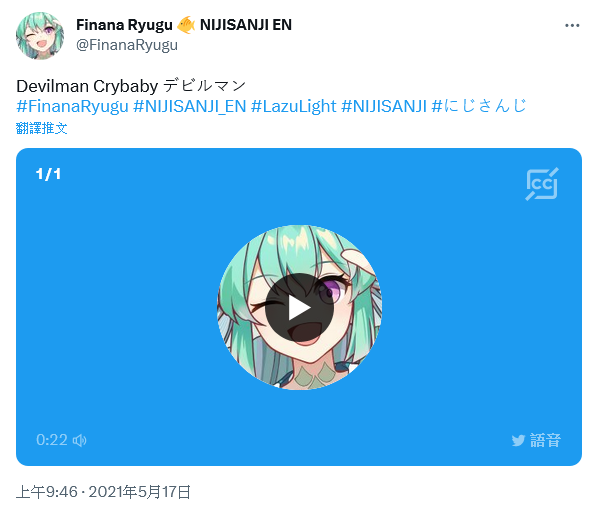This screenshot has height=517, width=598.
Task: Click the 2021年5月17日 date link
Action: point(140,492)
